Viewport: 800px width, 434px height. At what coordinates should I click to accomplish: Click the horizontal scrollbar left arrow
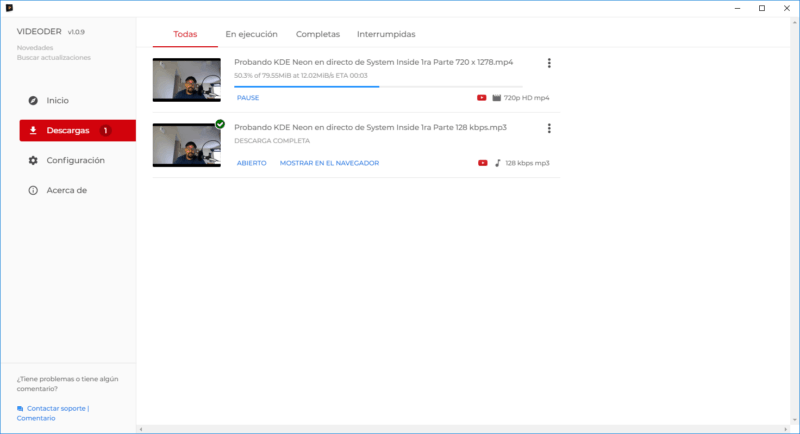(x=141, y=429)
